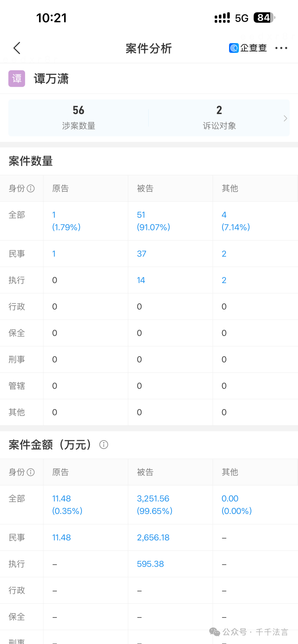Open 执行 被告 amount 595.38
Screen dimensions: 298x644
[x=150, y=564]
